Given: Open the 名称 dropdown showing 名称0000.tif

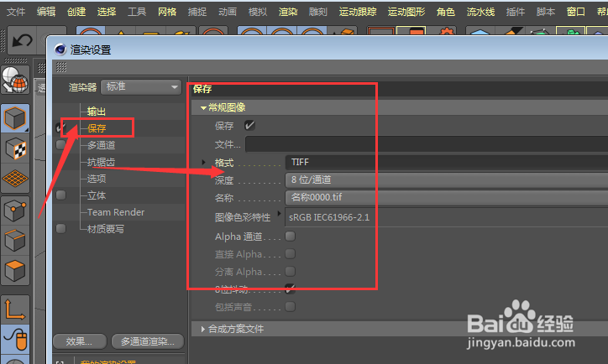Looking at the screenshot, I should [x=446, y=197].
